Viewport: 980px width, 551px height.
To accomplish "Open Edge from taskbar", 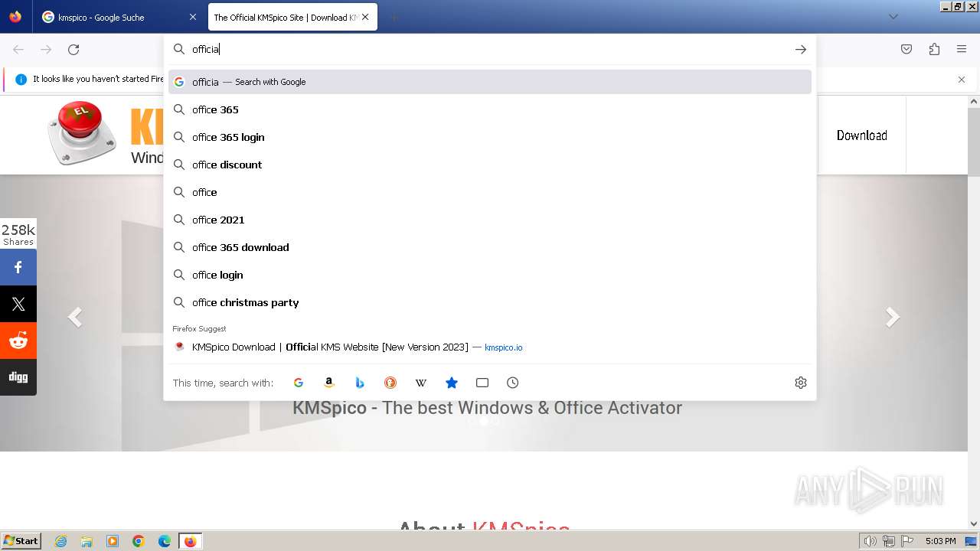I will pyautogui.click(x=165, y=541).
